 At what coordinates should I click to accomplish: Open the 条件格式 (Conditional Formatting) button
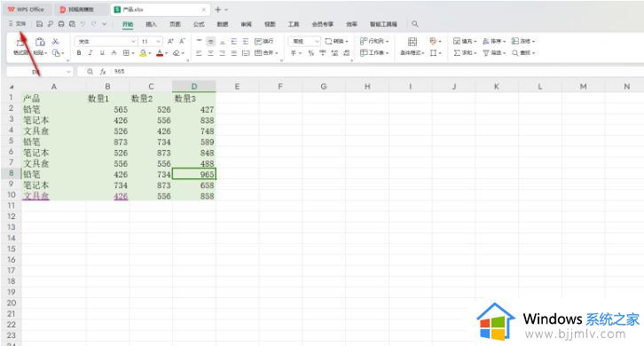click(412, 46)
